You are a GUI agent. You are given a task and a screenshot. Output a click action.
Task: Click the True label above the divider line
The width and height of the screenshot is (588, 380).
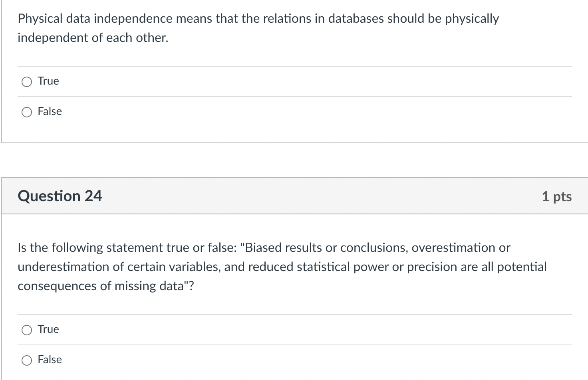click(x=48, y=81)
